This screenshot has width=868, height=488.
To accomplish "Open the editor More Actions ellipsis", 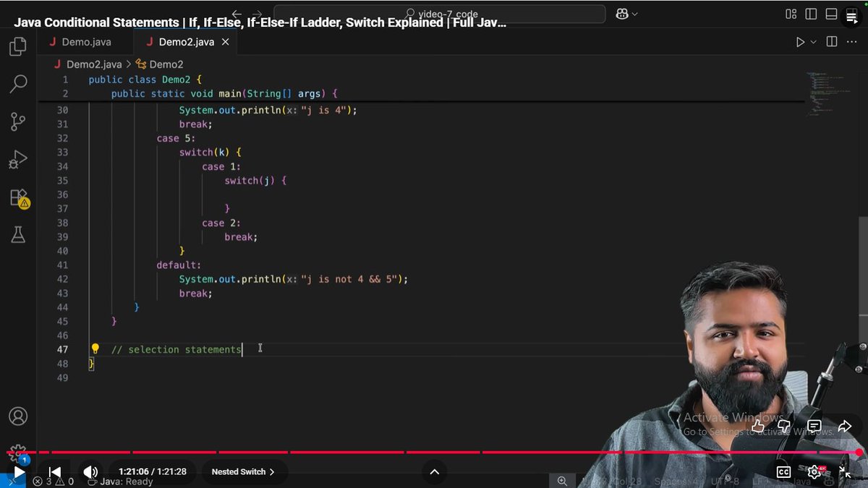I will pyautogui.click(x=854, y=43).
